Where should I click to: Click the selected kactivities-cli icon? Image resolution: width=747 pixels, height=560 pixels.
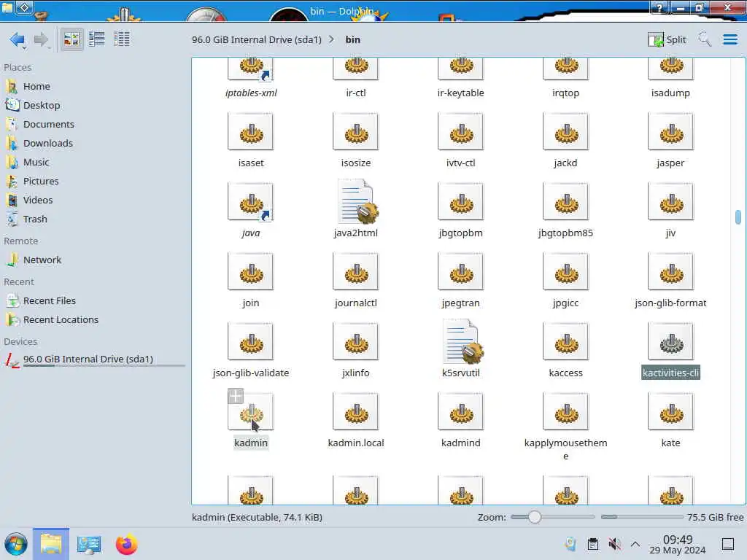coord(670,342)
